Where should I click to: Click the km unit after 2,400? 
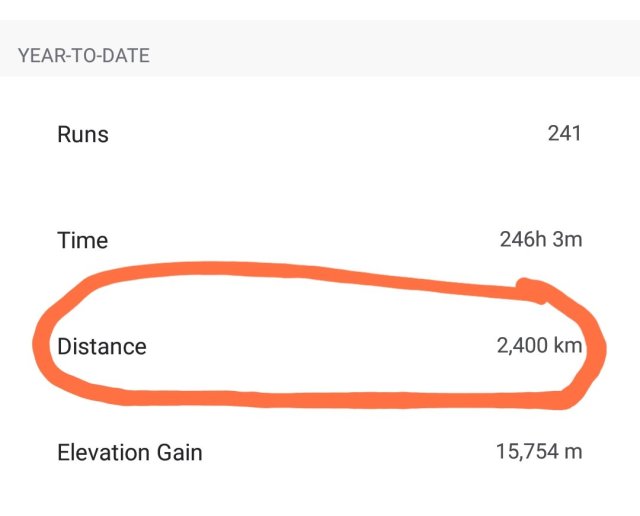[566, 347]
